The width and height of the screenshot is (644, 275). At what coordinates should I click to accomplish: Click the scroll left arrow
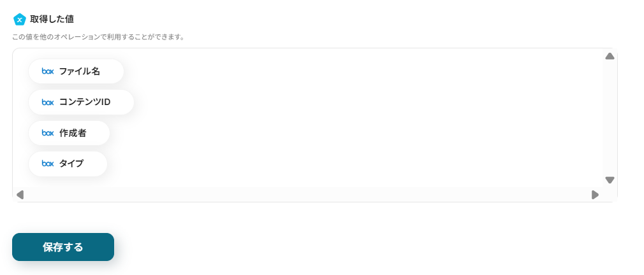[20, 195]
